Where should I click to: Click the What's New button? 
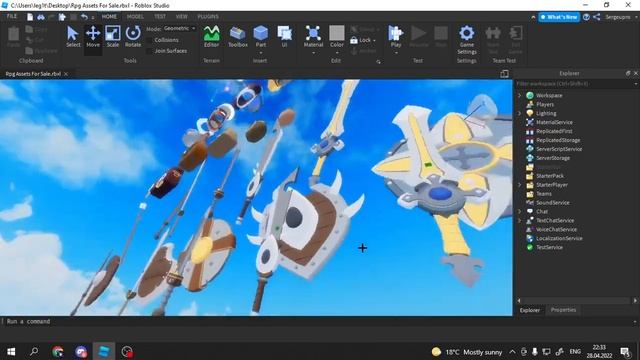(559, 17)
